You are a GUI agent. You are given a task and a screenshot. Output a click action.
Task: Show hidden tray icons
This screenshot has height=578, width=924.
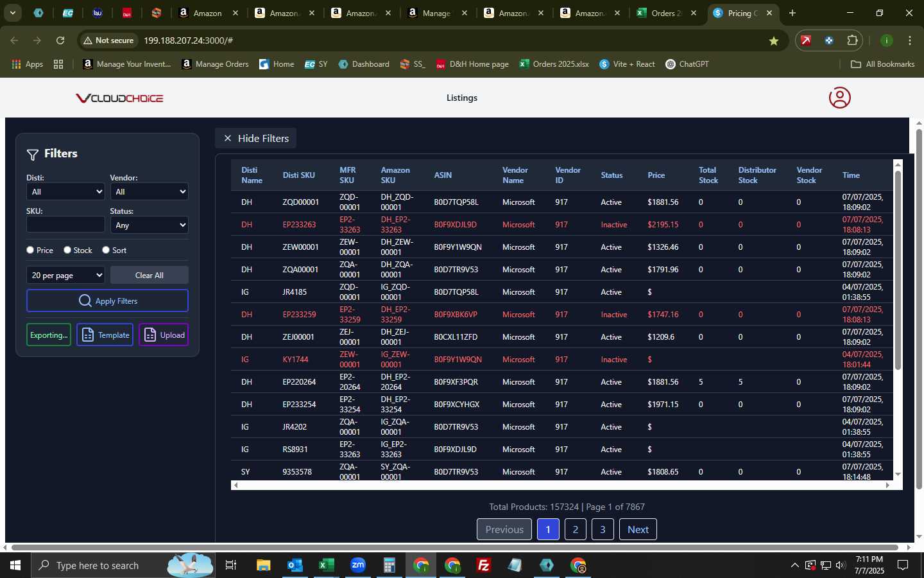click(794, 565)
